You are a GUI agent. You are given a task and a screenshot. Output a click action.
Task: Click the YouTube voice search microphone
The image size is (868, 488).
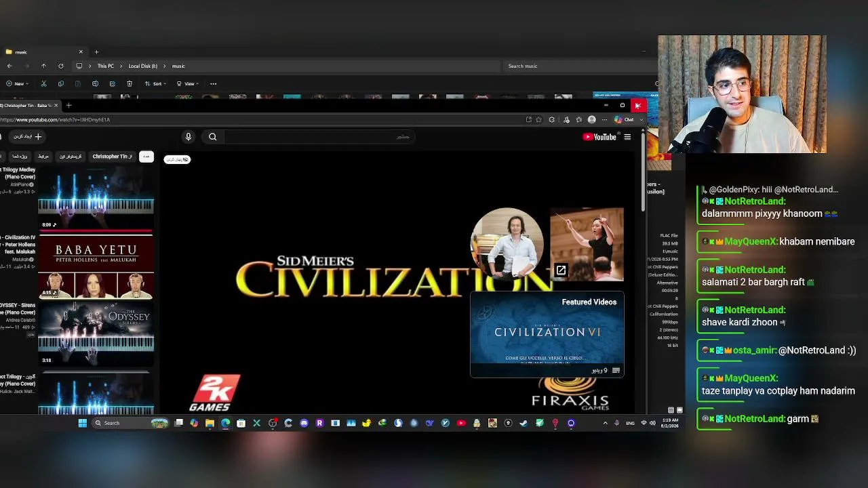click(189, 137)
